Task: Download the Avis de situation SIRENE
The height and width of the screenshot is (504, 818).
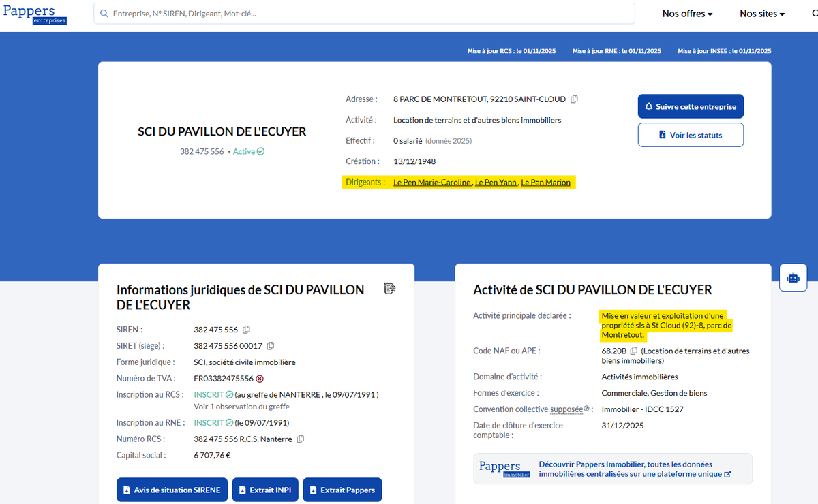Action: [172, 490]
